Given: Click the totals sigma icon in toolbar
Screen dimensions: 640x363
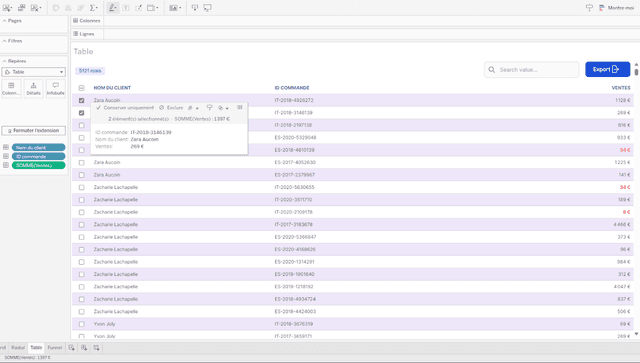Looking at the screenshot, I should coord(93,8).
